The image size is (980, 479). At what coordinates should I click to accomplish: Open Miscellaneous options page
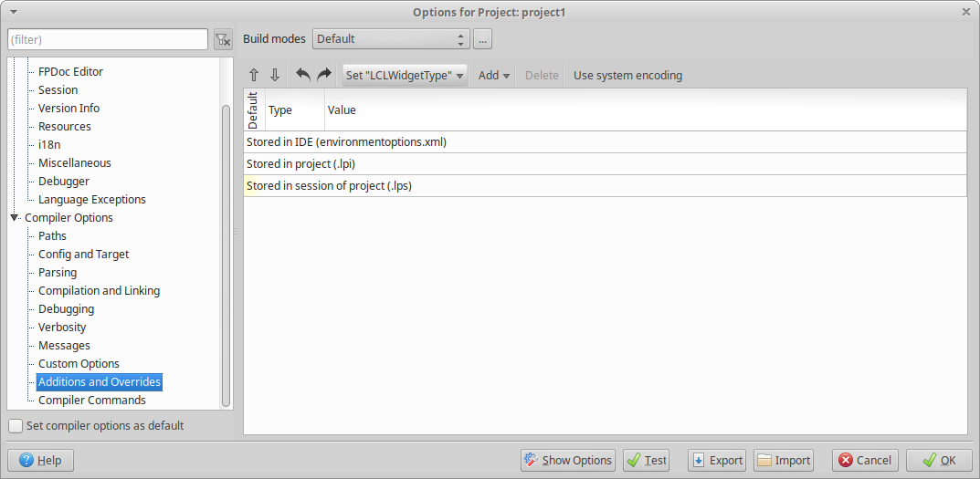pos(74,163)
